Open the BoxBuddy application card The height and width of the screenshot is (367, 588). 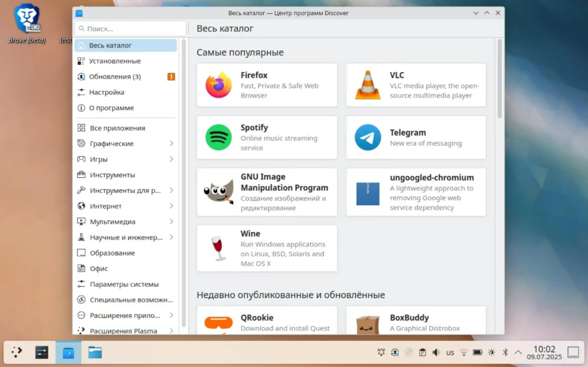point(416,320)
